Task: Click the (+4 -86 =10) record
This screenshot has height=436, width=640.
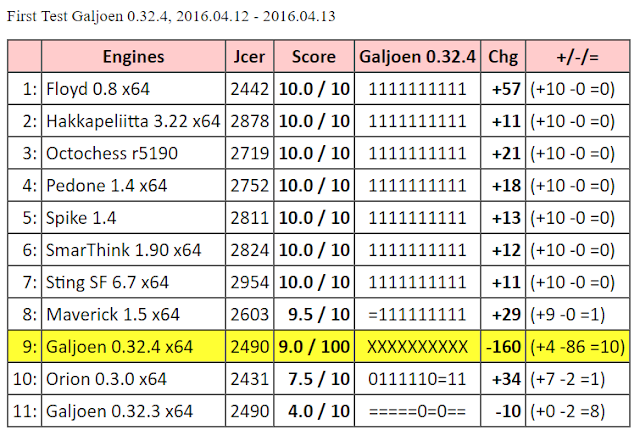Action: click(578, 347)
